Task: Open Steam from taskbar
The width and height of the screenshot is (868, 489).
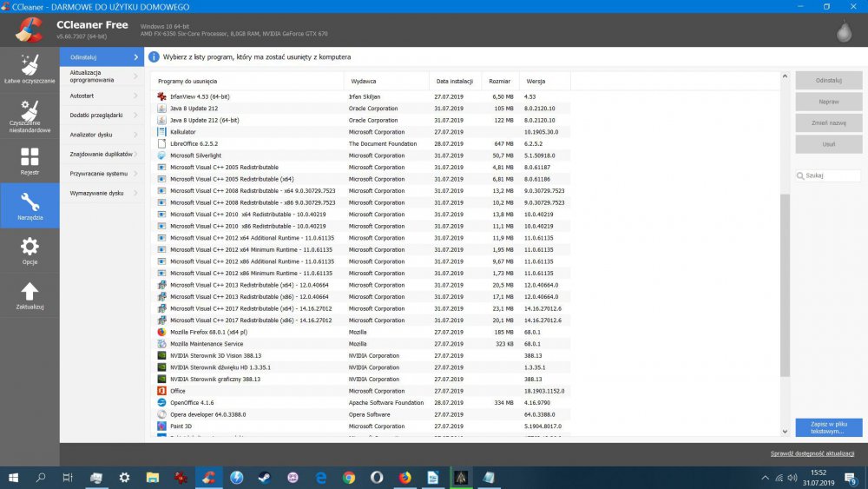Action: (265, 478)
